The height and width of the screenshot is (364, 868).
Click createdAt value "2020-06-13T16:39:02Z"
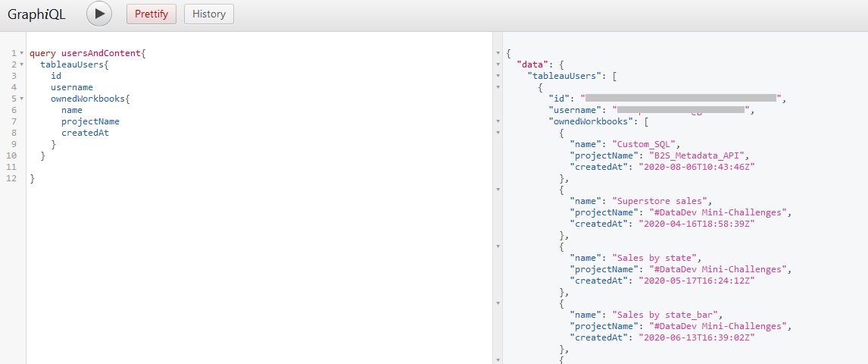pos(697,337)
